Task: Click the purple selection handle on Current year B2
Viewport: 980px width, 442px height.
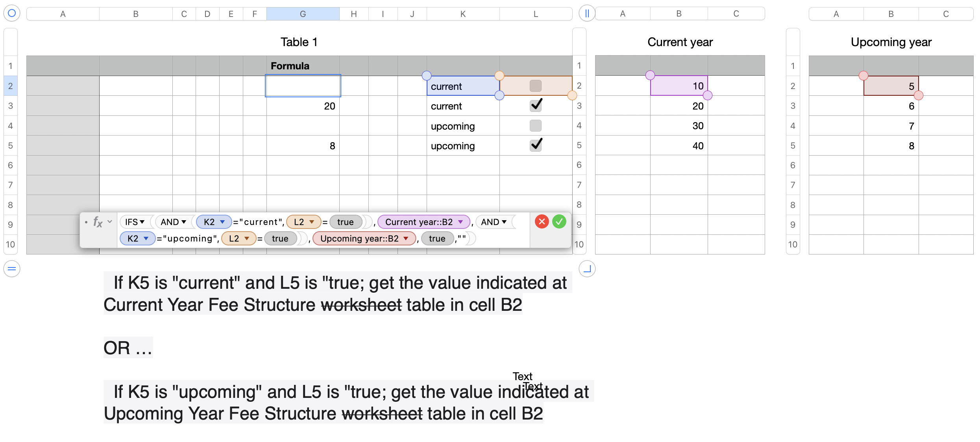Action: [x=650, y=75]
